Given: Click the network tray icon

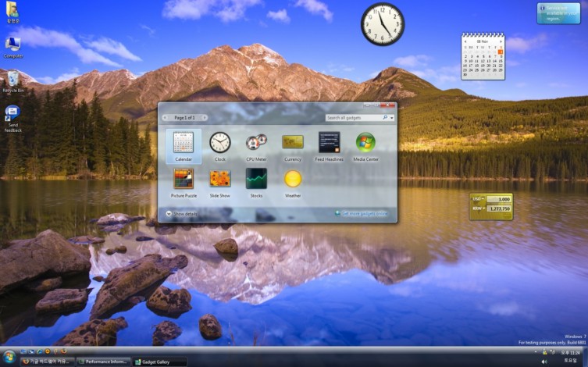Looking at the screenshot, I should pyautogui.click(x=553, y=351).
